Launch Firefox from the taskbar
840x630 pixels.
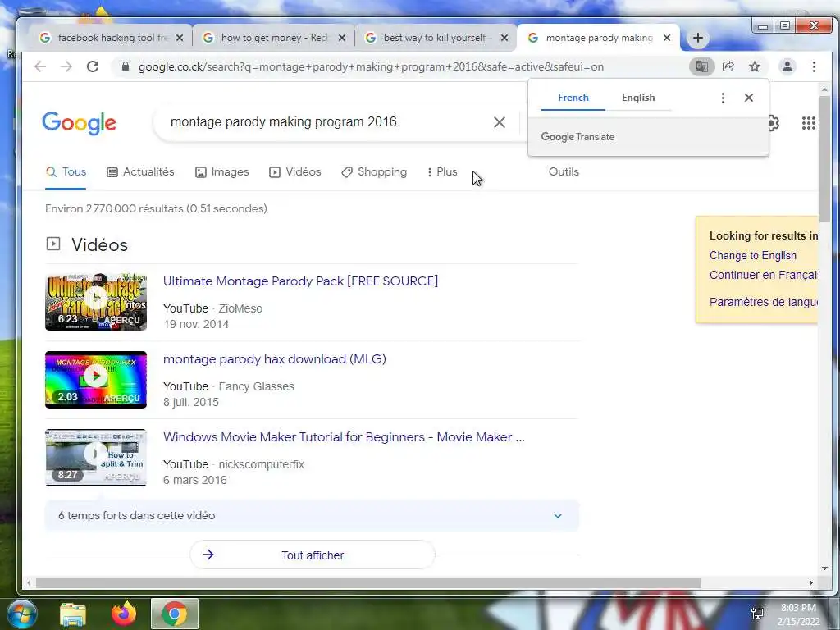[x=124, y=614]
